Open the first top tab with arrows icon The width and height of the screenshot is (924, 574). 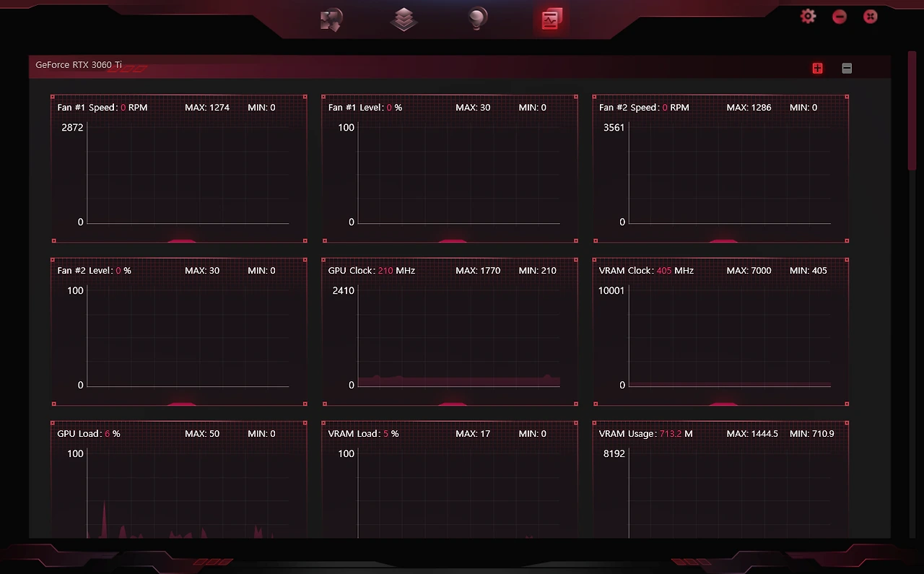click(331, 19)
